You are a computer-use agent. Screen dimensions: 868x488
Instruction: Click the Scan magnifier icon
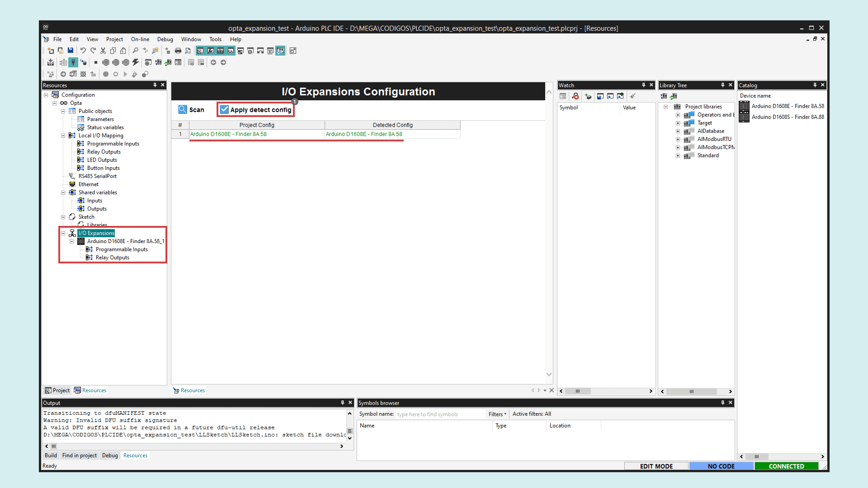[182, 109]
